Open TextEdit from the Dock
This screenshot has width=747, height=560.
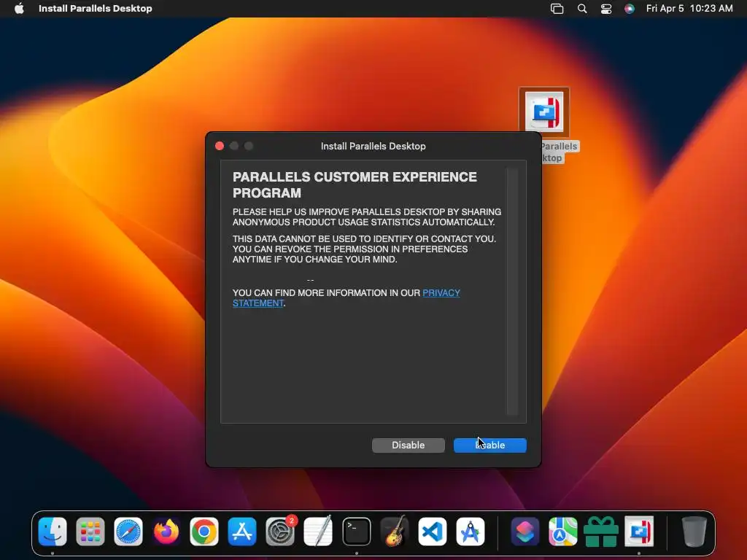(x=318, y=532)
